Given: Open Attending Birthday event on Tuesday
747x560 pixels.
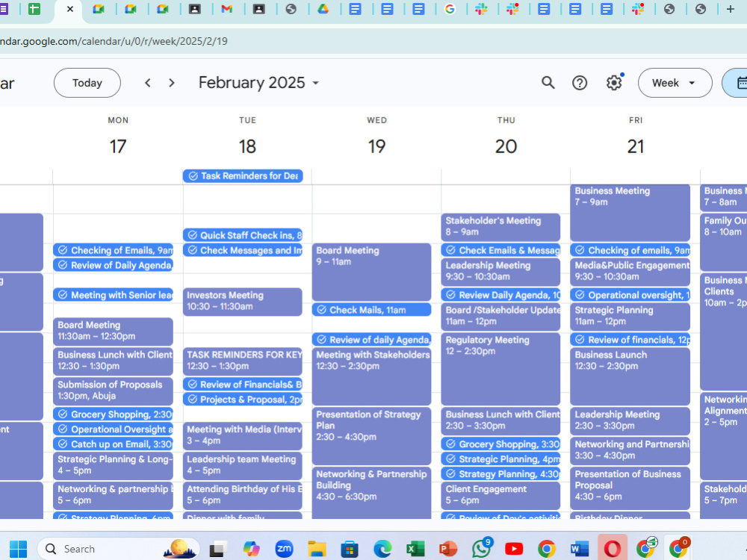Looking at the screenshot, I should point(243,495).
